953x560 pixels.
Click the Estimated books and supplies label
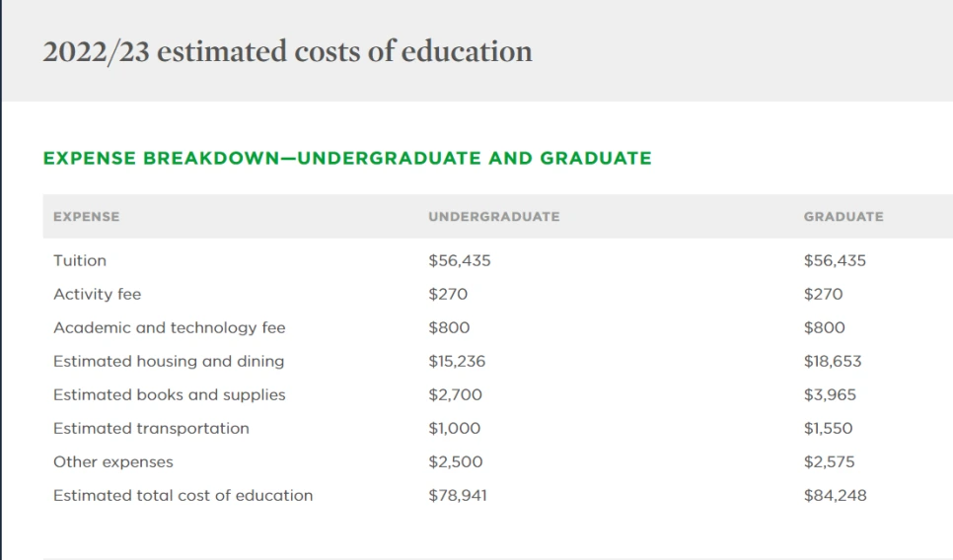[x=169, y=395]
